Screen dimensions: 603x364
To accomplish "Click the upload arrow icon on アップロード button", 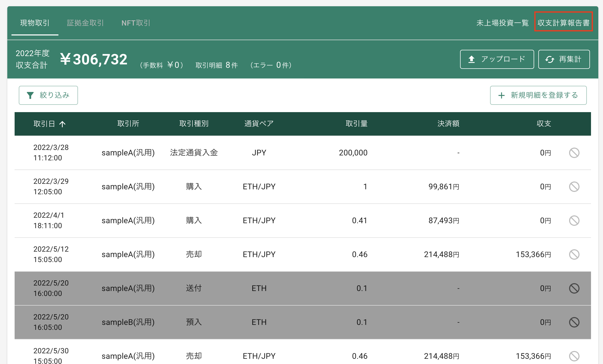I will click(472, 59).
